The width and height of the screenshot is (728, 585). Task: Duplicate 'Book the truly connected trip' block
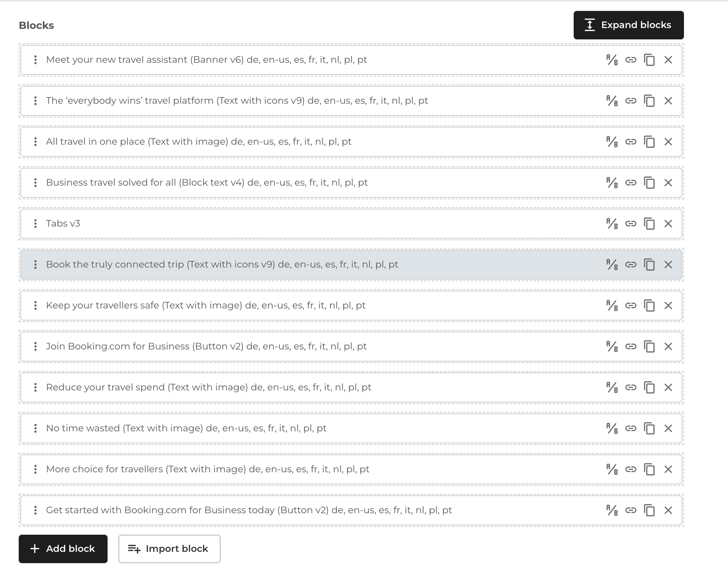(649, 265)
